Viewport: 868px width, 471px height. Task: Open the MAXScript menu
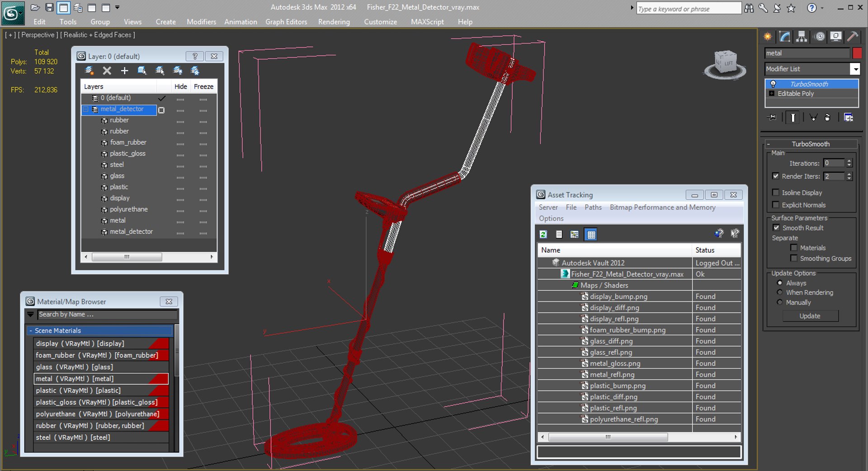tap(427, 22)
